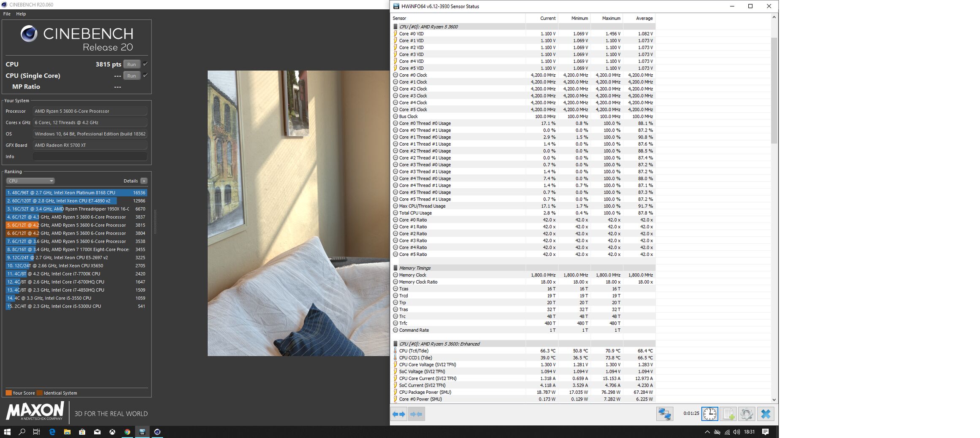
Task: Click CPU Package Power sensor icon
Action: point(395,392)
